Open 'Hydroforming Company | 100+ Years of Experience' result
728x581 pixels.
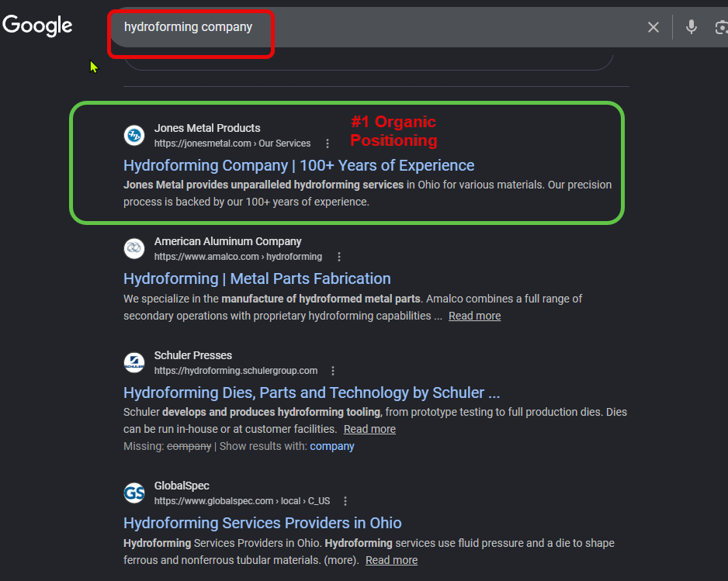click(299, 165)
